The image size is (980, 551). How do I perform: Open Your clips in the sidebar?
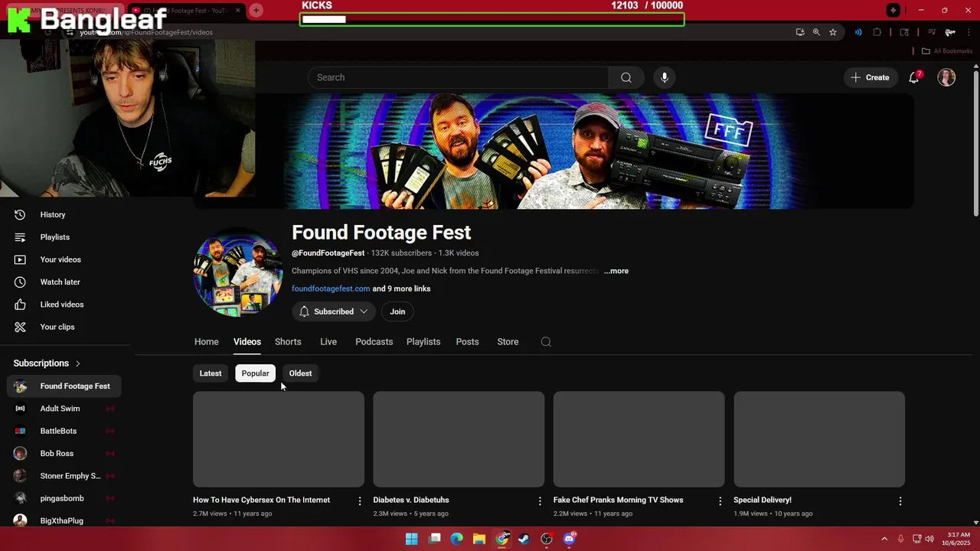click(x=64, y=327)
